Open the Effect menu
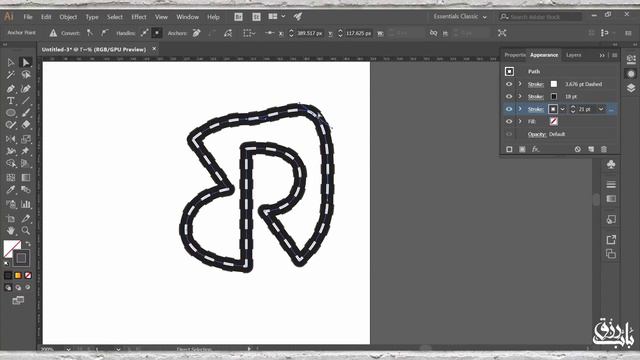 click(139, 17)
